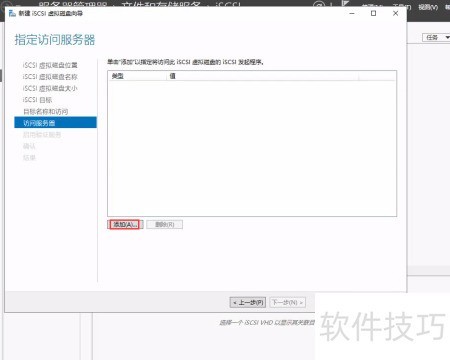Image resolution: width=450 pixels, height=360 pixels.
Task: Go back with the 上一步(P) button
Action: [248, 303]
